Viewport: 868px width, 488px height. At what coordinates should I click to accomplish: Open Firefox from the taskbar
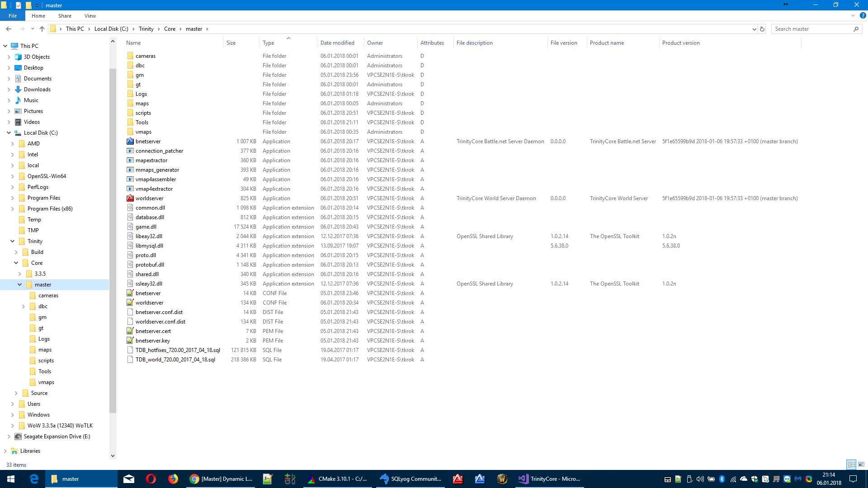tap(173, 479)
